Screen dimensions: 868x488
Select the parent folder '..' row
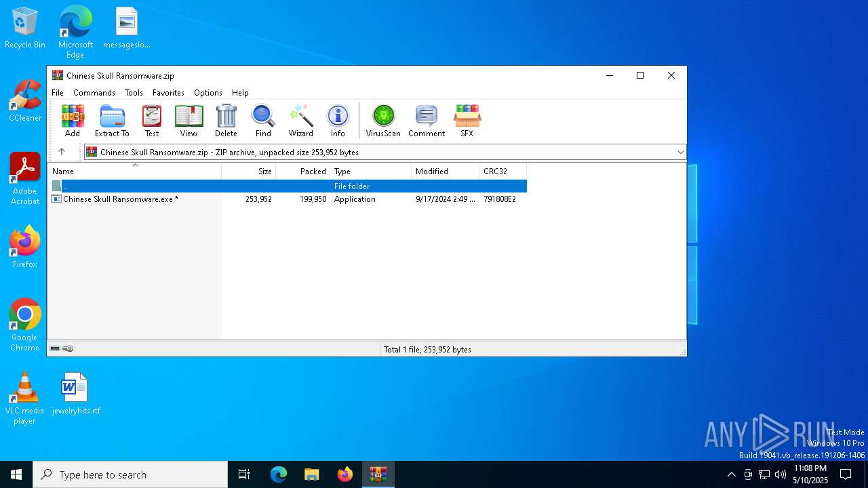point(288,186)
